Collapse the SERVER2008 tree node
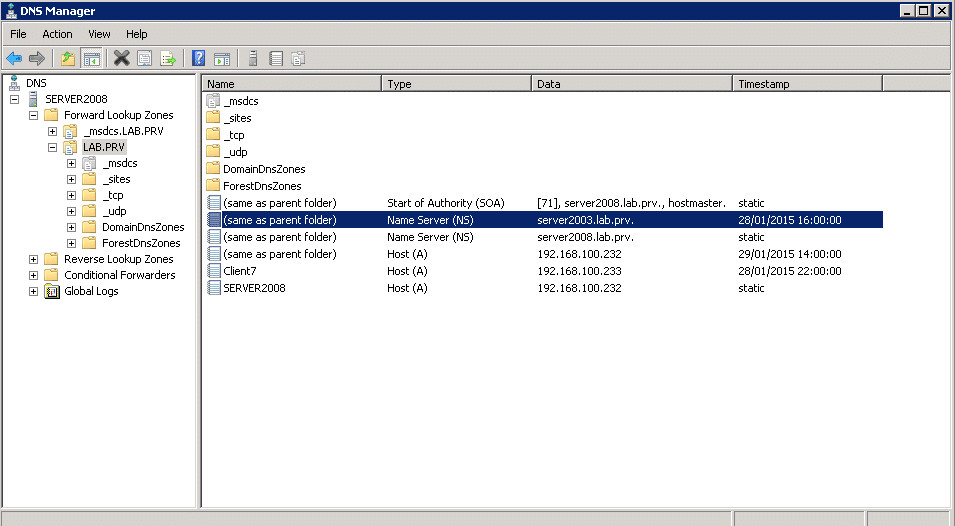 15,99
